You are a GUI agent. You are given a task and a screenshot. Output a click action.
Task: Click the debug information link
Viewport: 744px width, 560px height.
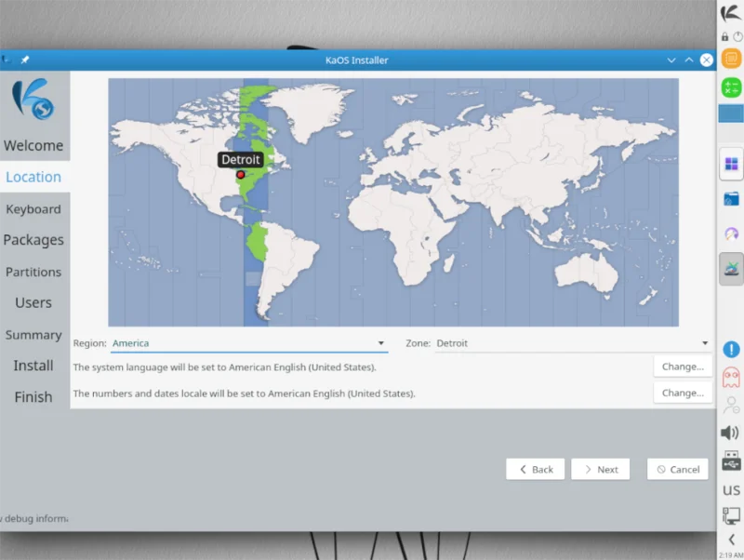34,518
